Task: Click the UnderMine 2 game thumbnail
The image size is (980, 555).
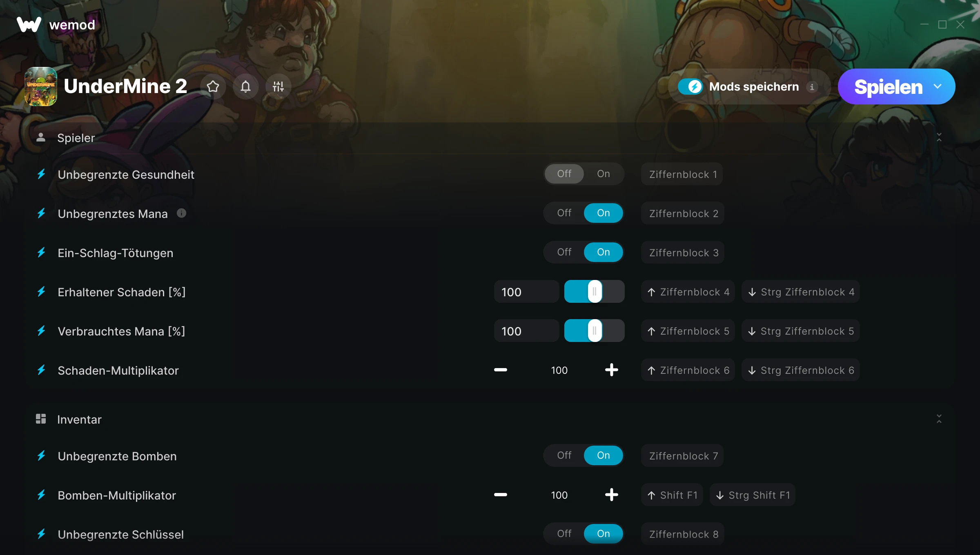Action: (40, 87)
